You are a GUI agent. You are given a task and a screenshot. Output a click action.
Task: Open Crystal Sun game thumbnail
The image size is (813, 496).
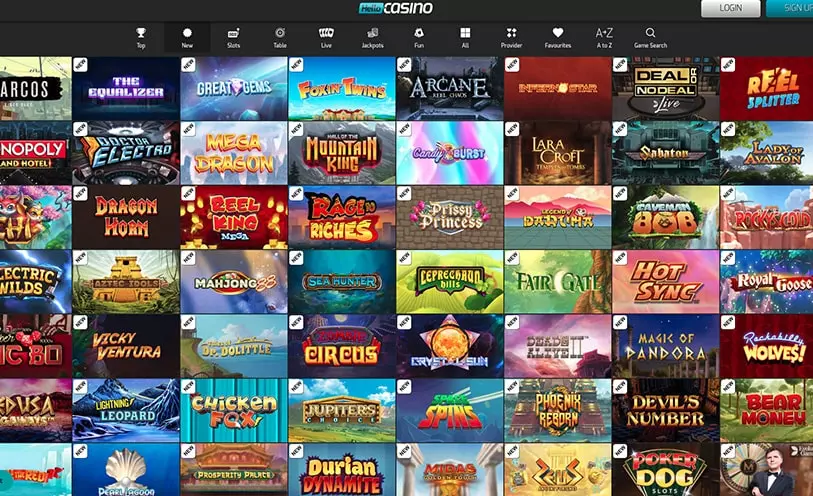pyautogui.click(x=450, y=346)
